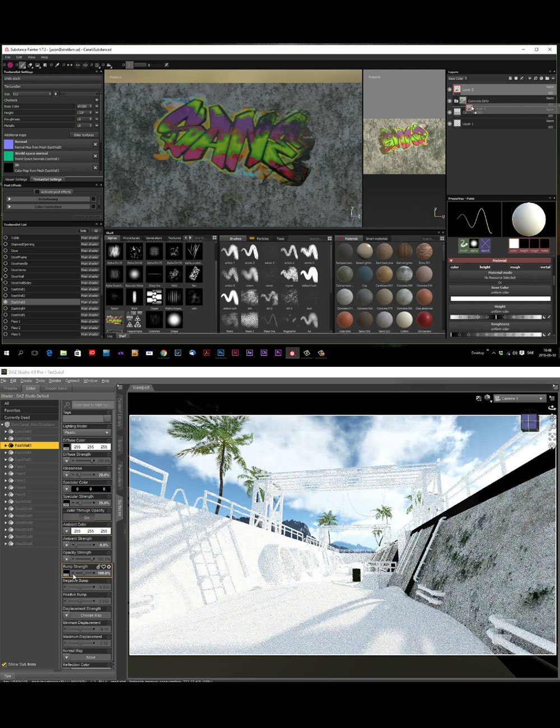Add a channel with the Channels plus icon
This screenshot has height=728, width=560.
pyautogui.click(x=96, y=100)
